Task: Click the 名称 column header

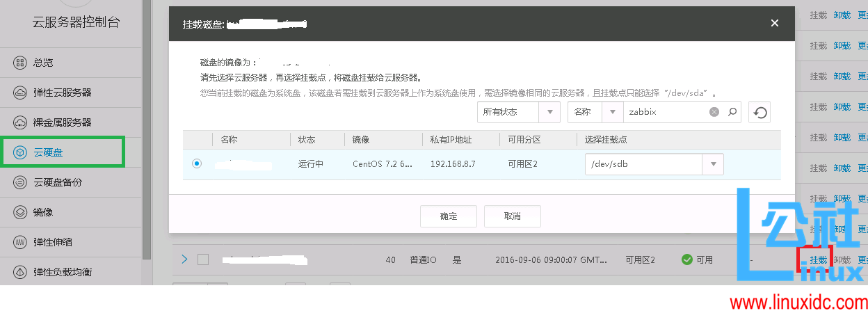Action: click(x=229, y=140)
